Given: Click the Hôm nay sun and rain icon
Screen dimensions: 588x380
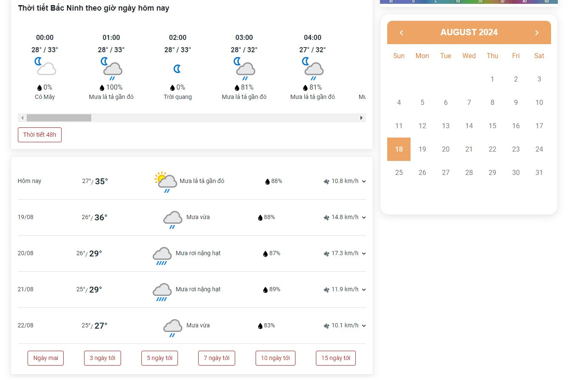Looking at the screenshot, I should [x=166, y=182].
